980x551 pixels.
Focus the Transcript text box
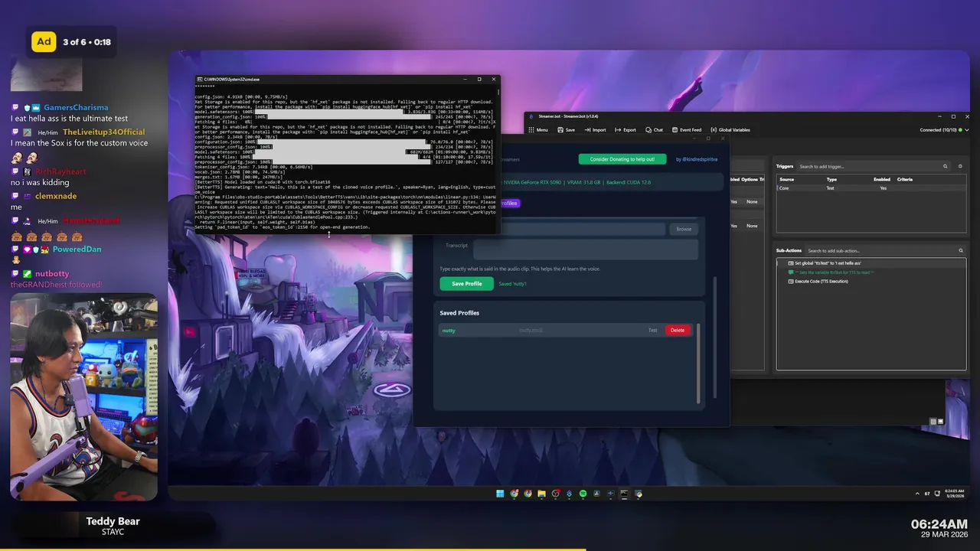pos(585,249)
